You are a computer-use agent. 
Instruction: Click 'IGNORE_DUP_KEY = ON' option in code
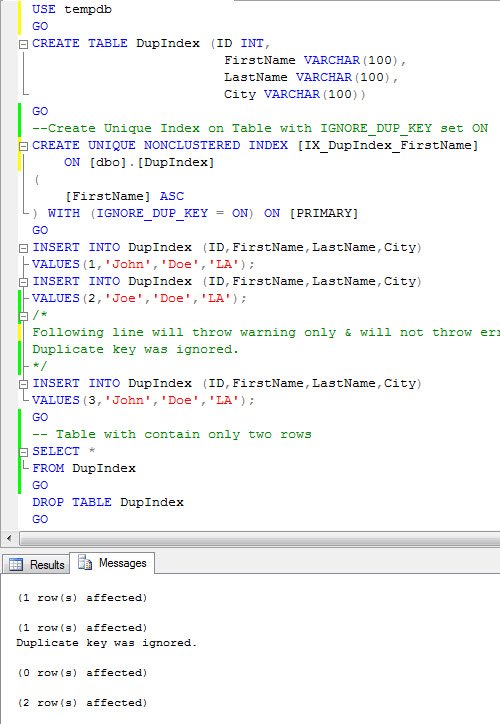pyautogui.click(x=172, y=213)
